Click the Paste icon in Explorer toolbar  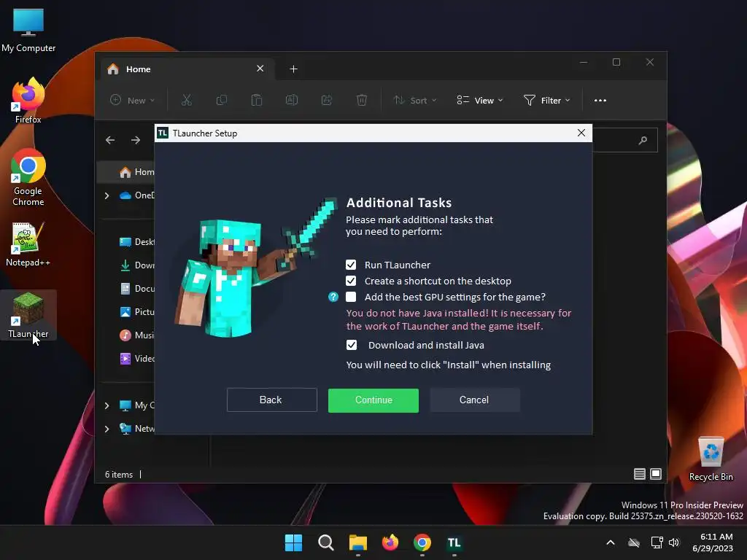tap(256, 100)
